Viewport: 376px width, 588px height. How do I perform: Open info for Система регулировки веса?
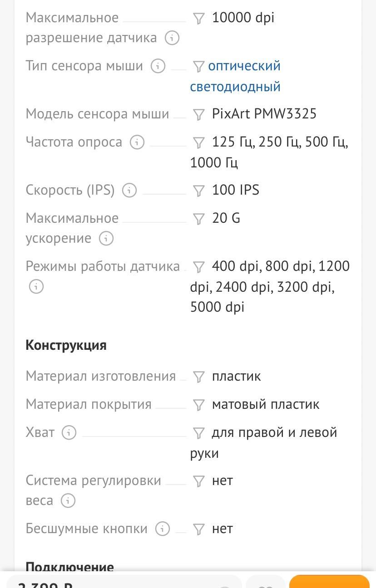pyautogui.click(x=68, y=501)
